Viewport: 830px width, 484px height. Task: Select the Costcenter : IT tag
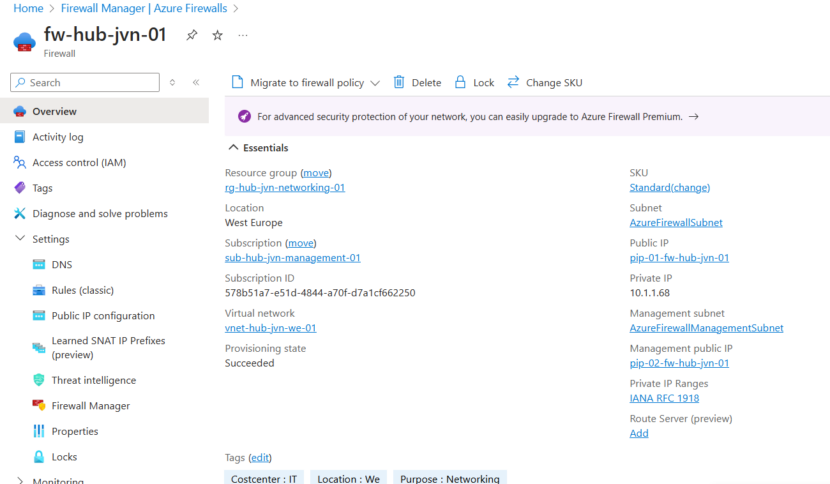[x=264, y=478]
